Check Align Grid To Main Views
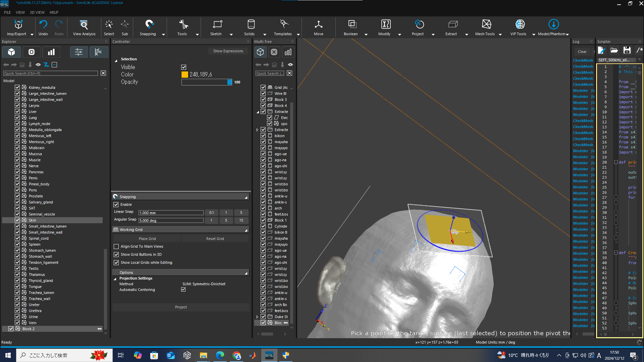Image resolution: width=644 pixels, height=362 pixels. (x=116, y=246)
